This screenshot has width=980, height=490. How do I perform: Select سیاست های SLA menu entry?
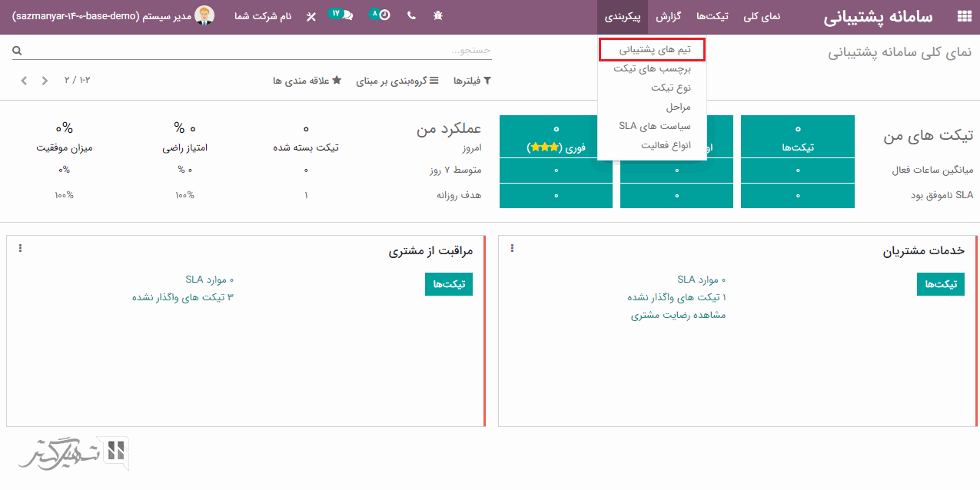point(652,126)
